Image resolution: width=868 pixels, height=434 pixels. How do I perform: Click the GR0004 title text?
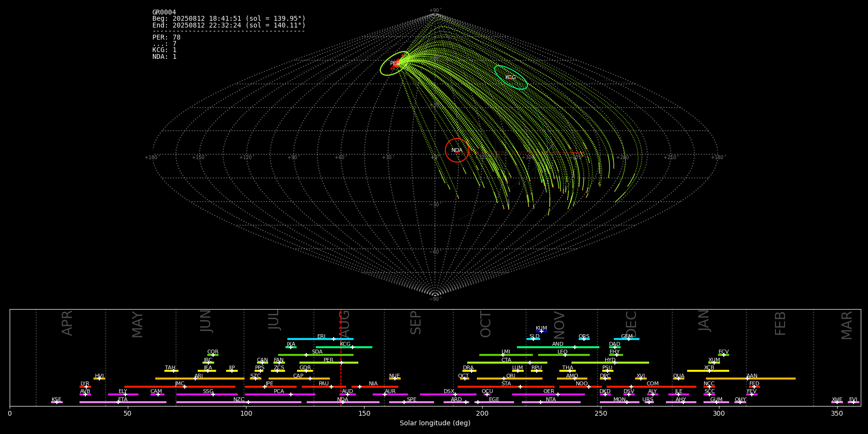164,13
